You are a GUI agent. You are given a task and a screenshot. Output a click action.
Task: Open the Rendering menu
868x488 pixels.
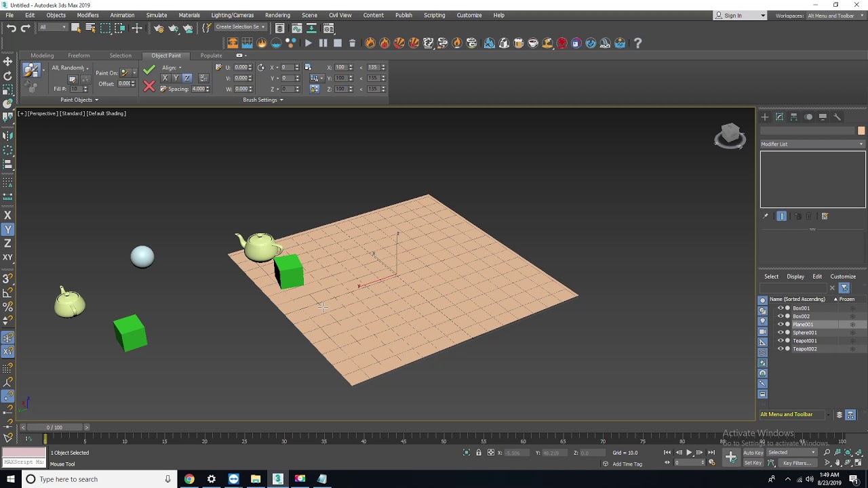(x=277, y=15)
